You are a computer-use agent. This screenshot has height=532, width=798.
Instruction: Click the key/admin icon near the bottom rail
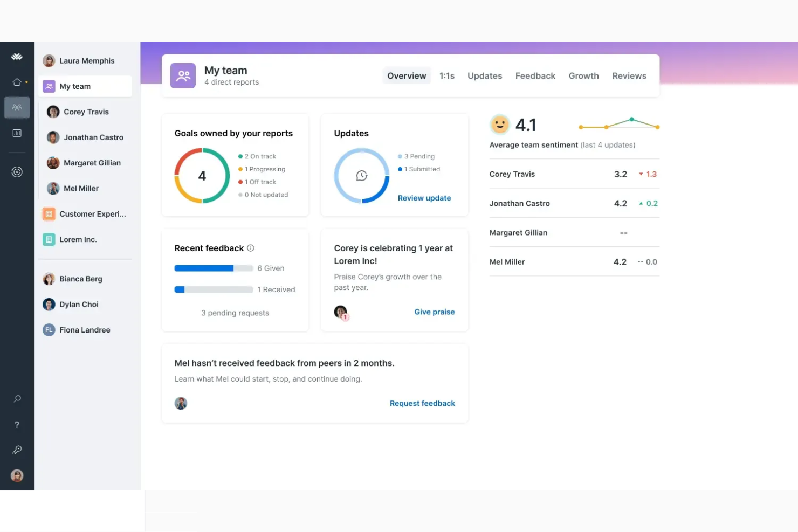point(17,450)
